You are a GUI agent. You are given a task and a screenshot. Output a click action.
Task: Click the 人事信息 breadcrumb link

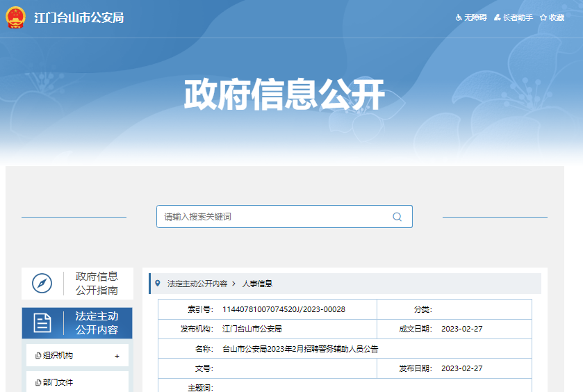click(257, 284)
